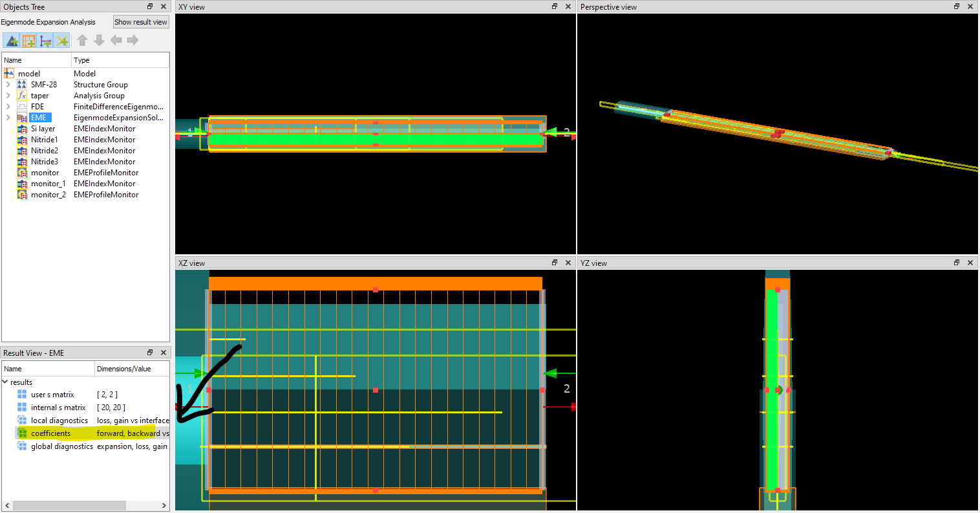The image size is (980, 513).
Task: Float the Result View - EME panel
Action: click(x=150, y=353)
